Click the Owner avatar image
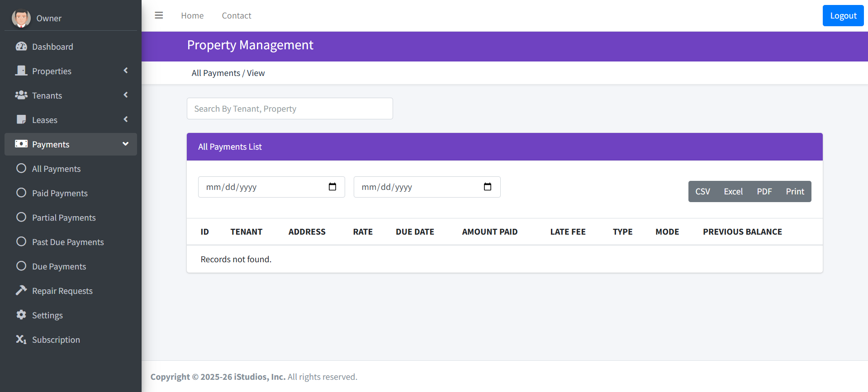This screenshot has height=392, width=868. point(21,18)
